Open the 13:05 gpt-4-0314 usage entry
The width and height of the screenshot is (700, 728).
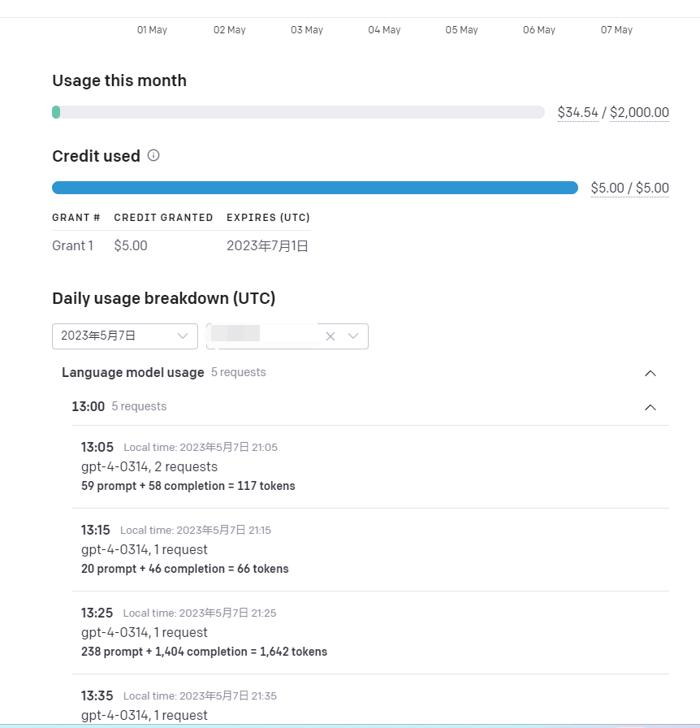point(370,466)
